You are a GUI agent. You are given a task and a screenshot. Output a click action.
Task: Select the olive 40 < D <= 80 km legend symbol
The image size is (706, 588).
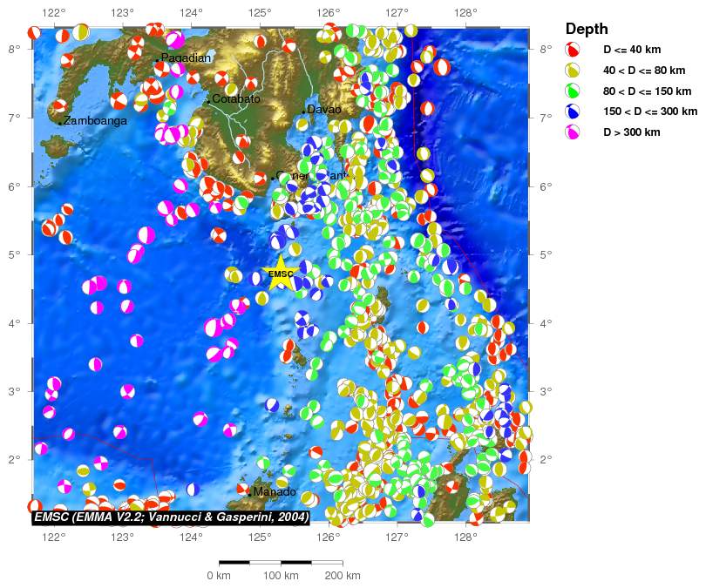click(572, 71)
